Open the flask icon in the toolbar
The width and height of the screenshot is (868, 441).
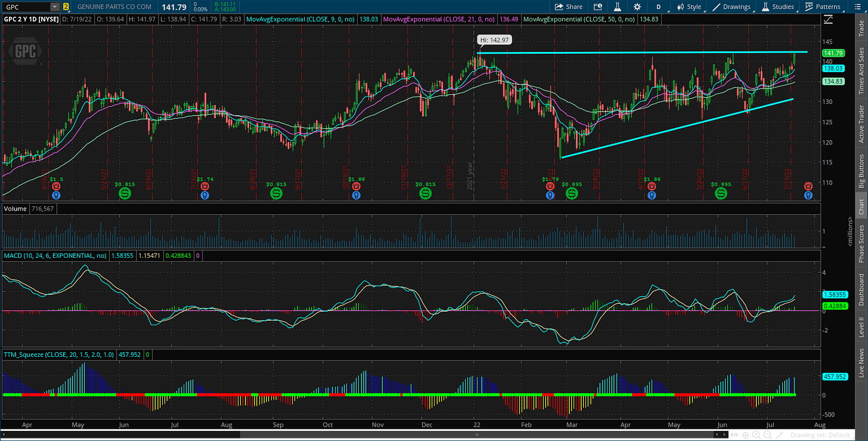[618, 7]
